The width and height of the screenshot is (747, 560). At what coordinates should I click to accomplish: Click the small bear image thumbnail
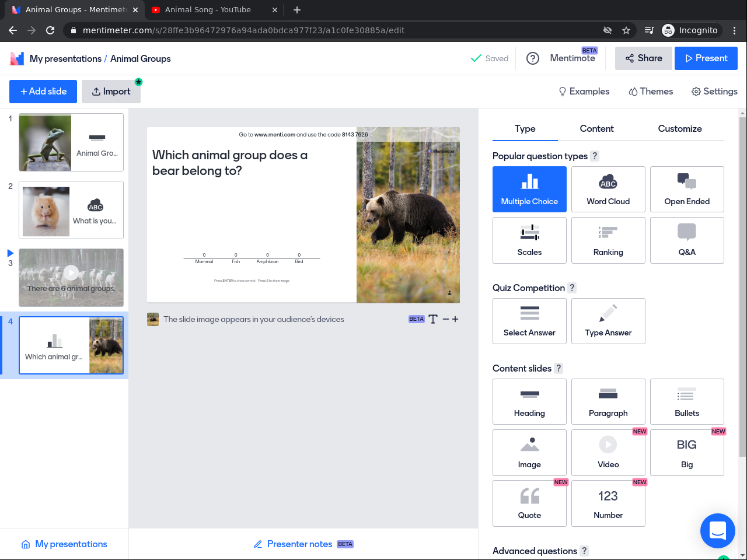coord(153,319)
